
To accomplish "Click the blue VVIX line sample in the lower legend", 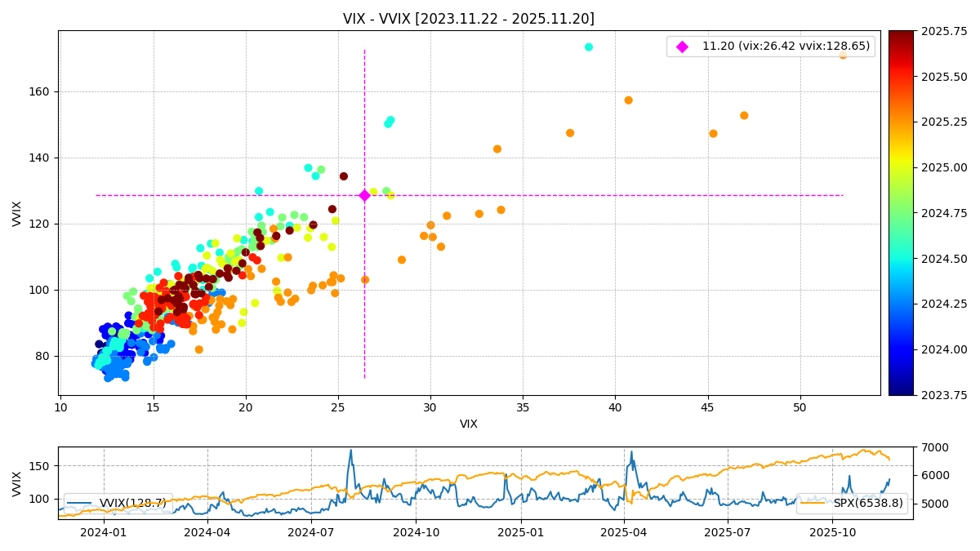I will click(81, 504).
